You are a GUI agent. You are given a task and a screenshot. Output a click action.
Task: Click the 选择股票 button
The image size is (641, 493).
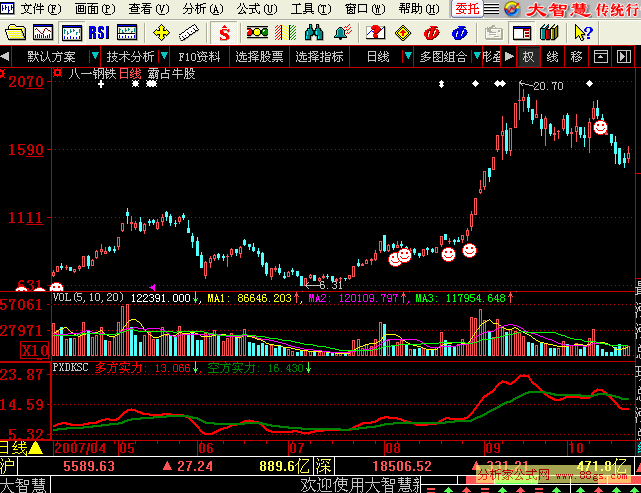click(259, 56)
